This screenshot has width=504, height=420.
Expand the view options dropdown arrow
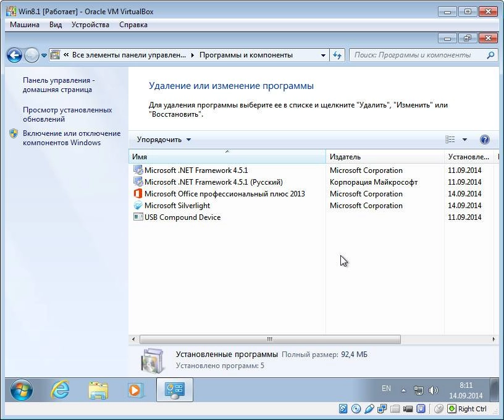(x=464, y=140)
